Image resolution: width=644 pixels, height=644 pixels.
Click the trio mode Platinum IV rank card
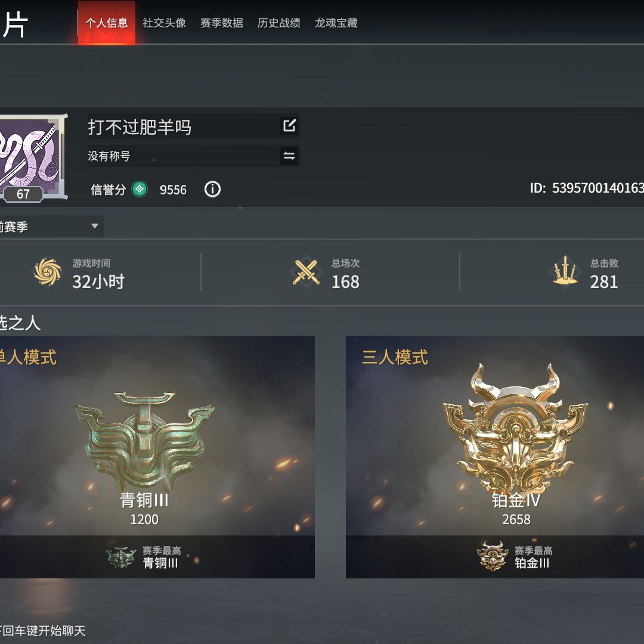coord(495,457)
